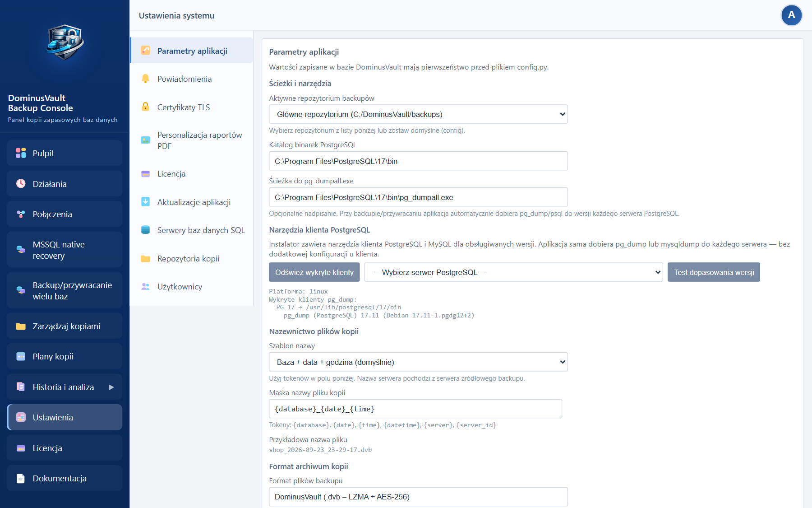Click the folder icon for Repozytoria kopii
The image size is (812, 508).
tap(145, 258)
